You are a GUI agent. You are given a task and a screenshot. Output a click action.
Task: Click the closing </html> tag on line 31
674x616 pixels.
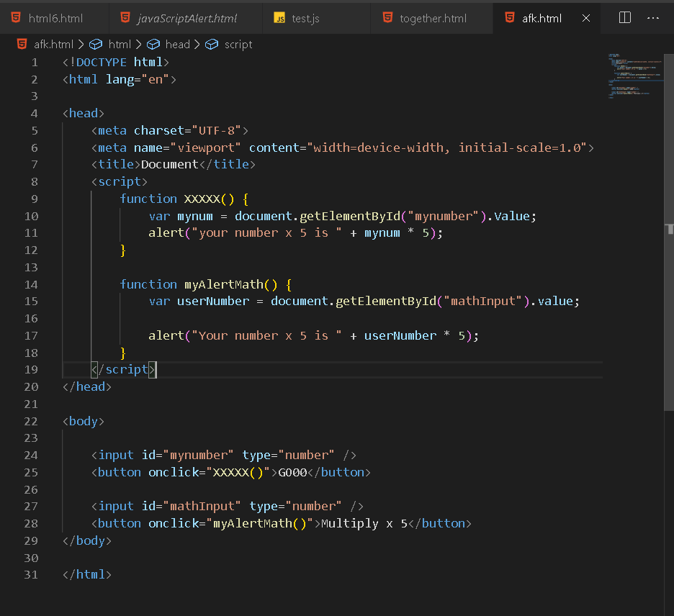[x=87, y=574]
